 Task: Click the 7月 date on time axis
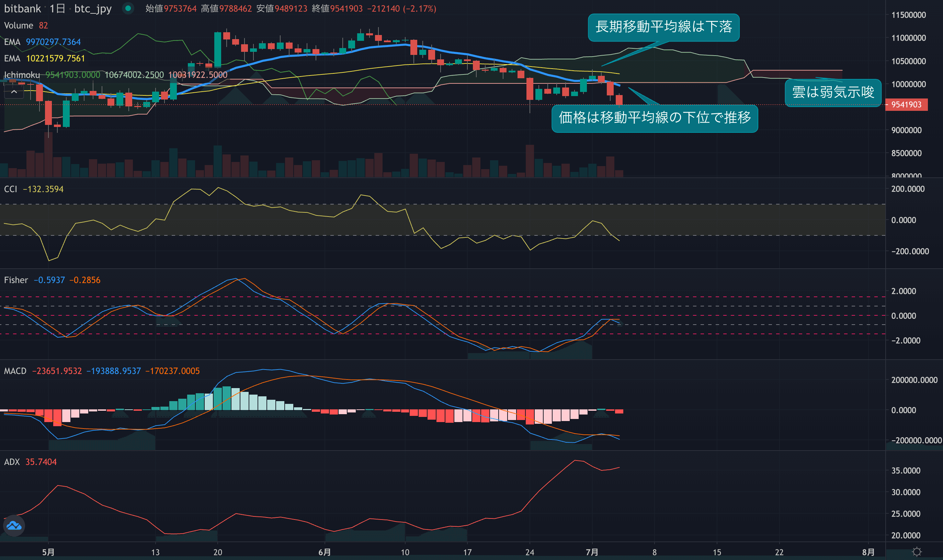(x=592, y=552)
